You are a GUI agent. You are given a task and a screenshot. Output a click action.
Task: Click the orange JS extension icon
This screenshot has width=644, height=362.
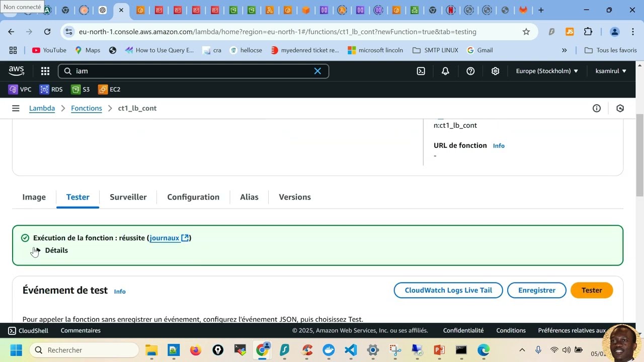[x=570, y=32]
